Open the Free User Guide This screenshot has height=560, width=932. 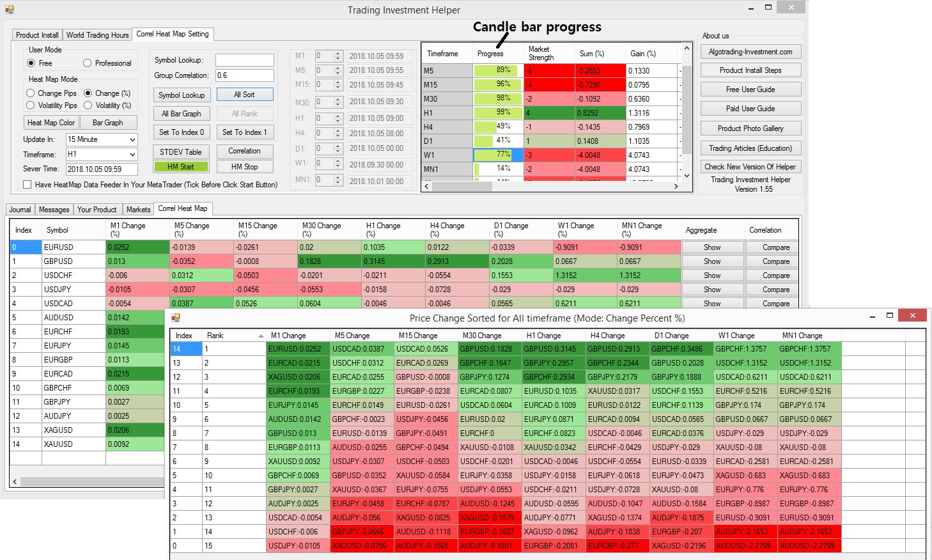pyautogui.click(x=750, y=89)
